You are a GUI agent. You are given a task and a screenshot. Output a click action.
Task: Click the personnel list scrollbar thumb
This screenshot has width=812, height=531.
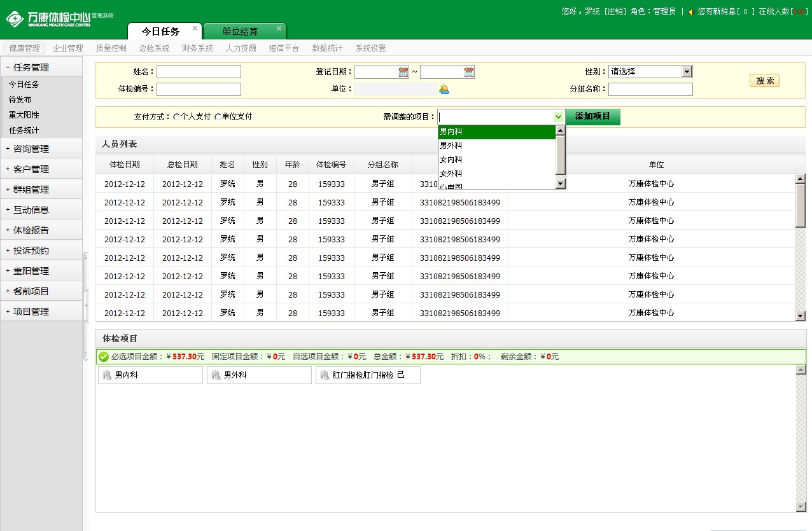click(x=801, y=205)
